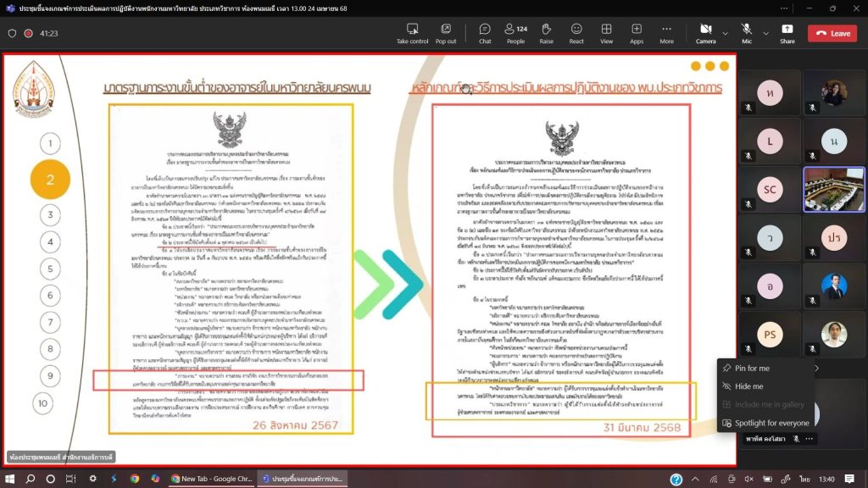This screenshot has width=868, height=488.
Task: Expand the chevron beside Pin for me
Action: pyautogui.click(x=816, y=368)
